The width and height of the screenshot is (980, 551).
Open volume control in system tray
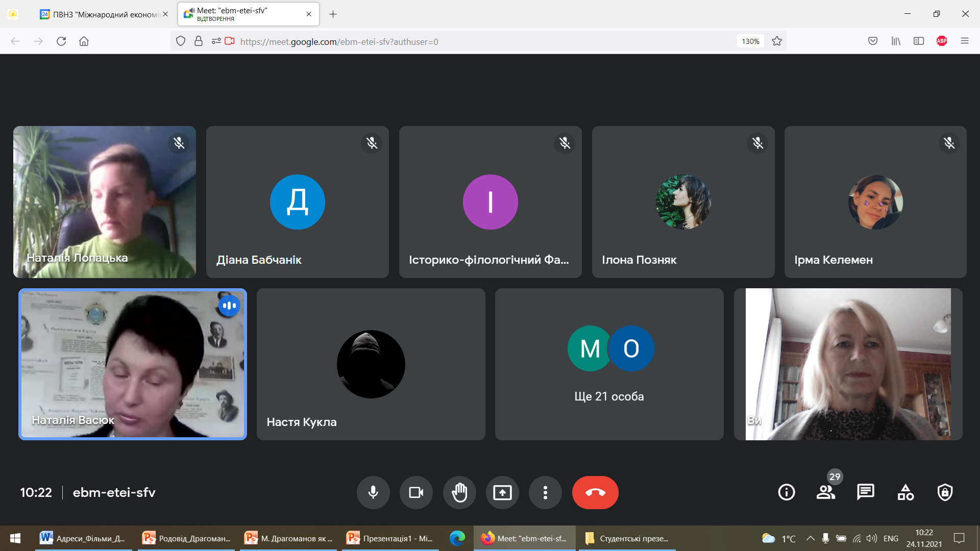tap(872, 538)
